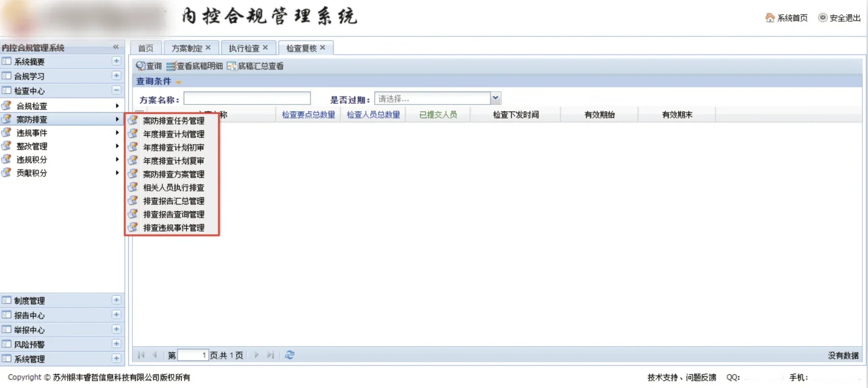868x388 pixels.
Task: Click the page number box in the pager
Action: pos(193,355)
